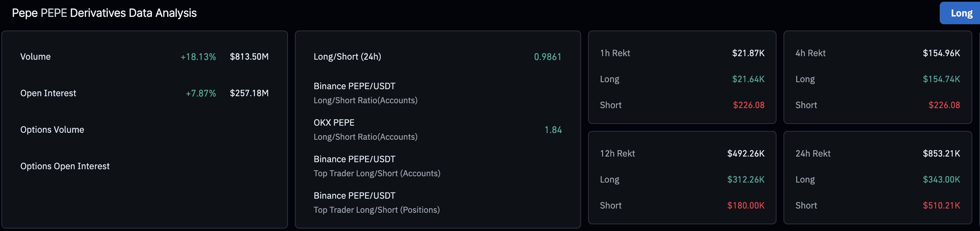Click the $813.50M volume value
Screen dimensions: 980x231
coord(249,57)
